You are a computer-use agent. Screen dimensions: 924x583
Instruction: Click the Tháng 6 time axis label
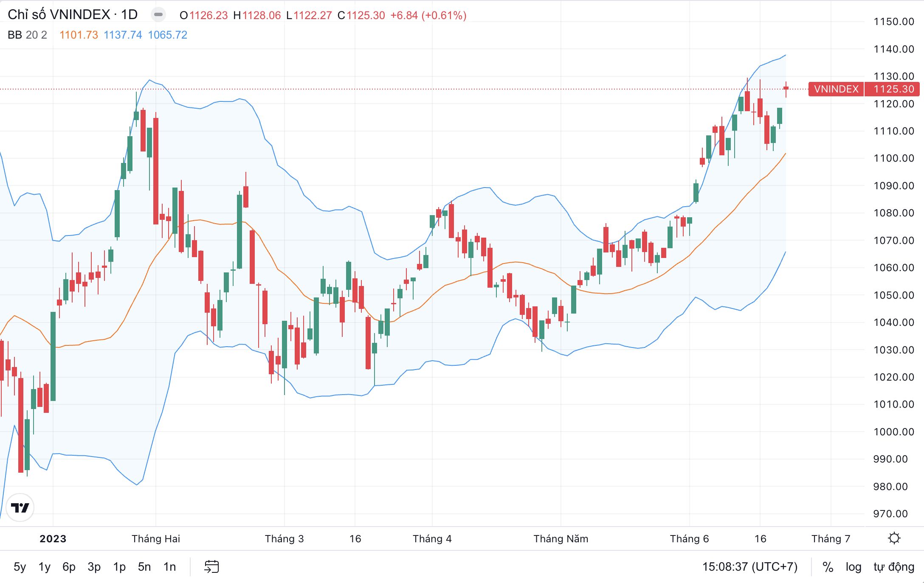tap(690, 539)
